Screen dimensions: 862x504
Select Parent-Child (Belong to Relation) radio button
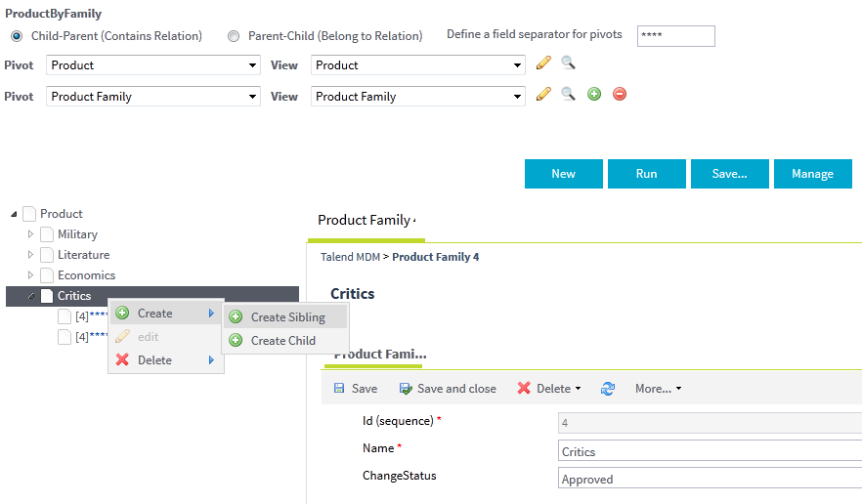click(234, 36)
